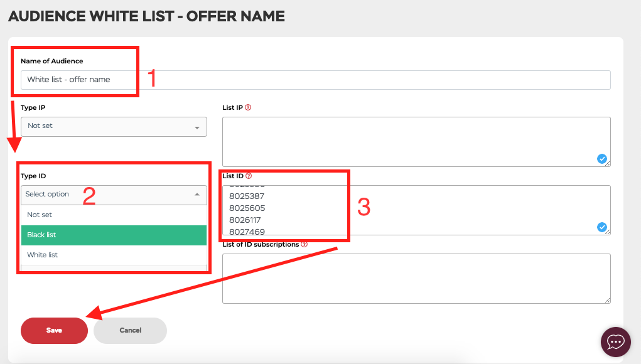Choose 'White list' from Type ID options
This screenshot has height=364, width=641.
click(114, 255)
